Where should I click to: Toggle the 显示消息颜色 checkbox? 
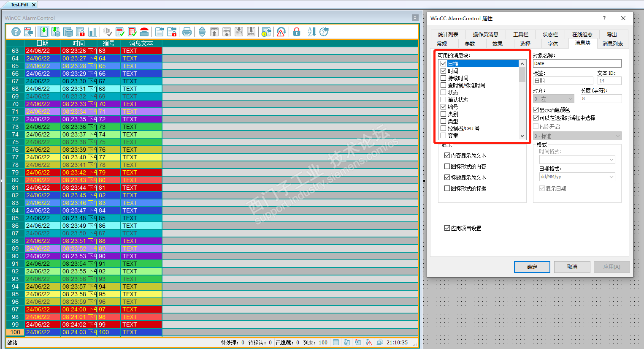point(536,110)
